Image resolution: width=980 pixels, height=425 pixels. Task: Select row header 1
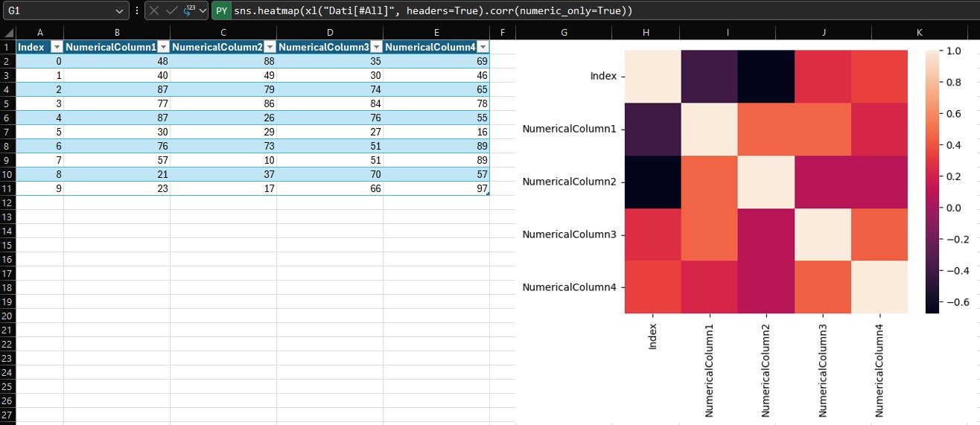tap(7, 46)
